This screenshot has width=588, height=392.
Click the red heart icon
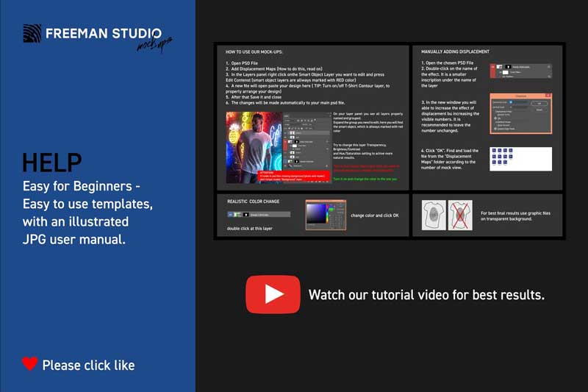tap(29, 363)
